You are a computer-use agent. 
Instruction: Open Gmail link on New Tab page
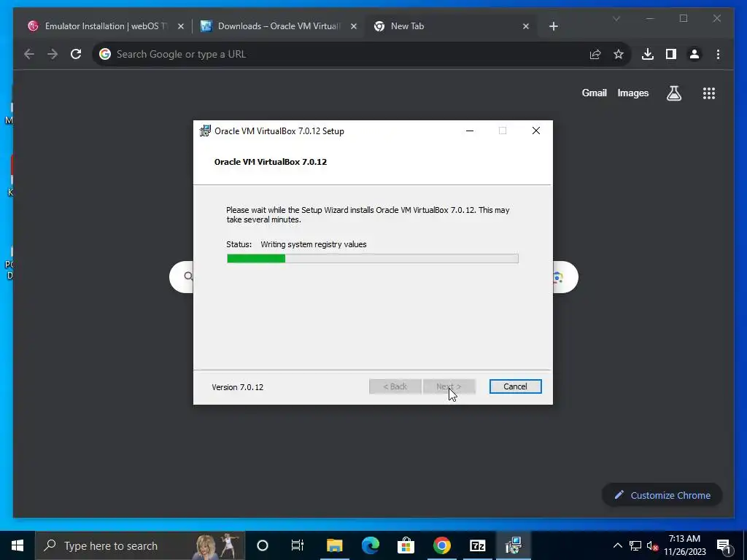(594, 93)
